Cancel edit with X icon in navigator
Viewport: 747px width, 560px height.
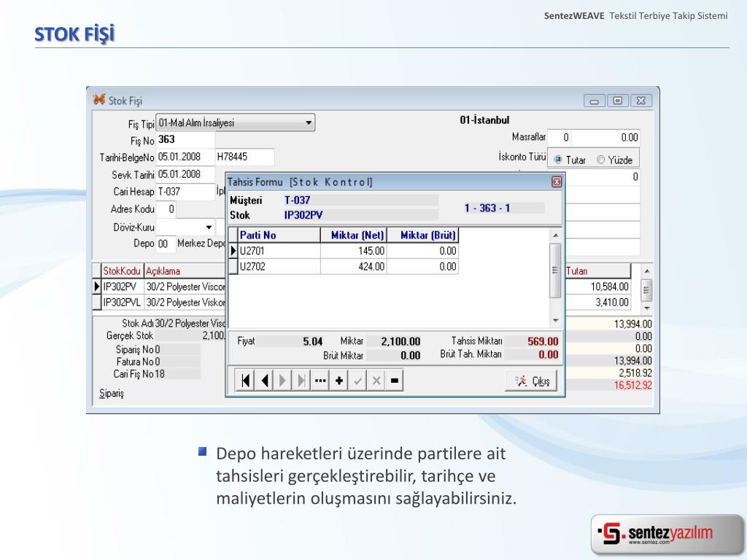pos(376,381)
